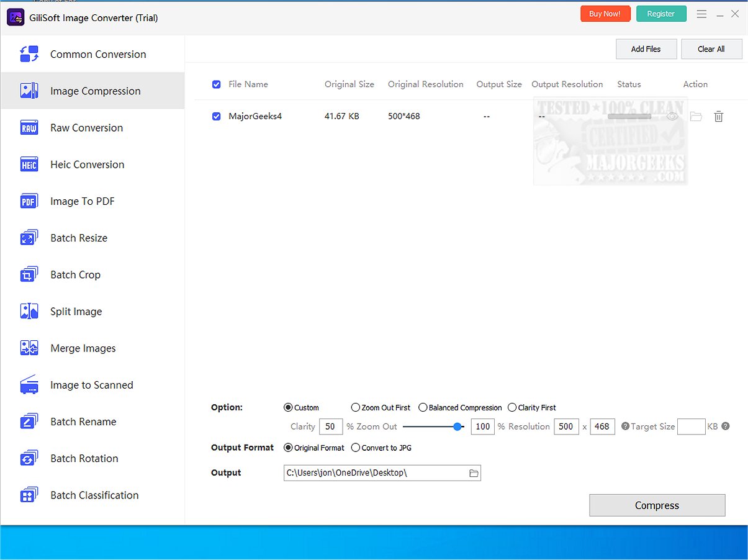Viewport: 748px width, 560px height.
Task: Click the 41.67 KB size value
Action: click(x=342, y=116)
